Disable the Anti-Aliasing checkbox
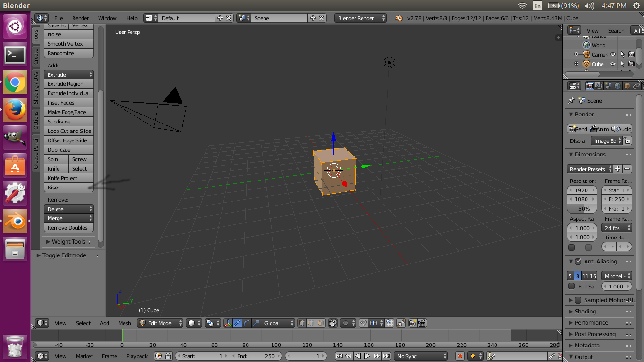The height and width of the screenshot is (362, 644). coord(578,261)
